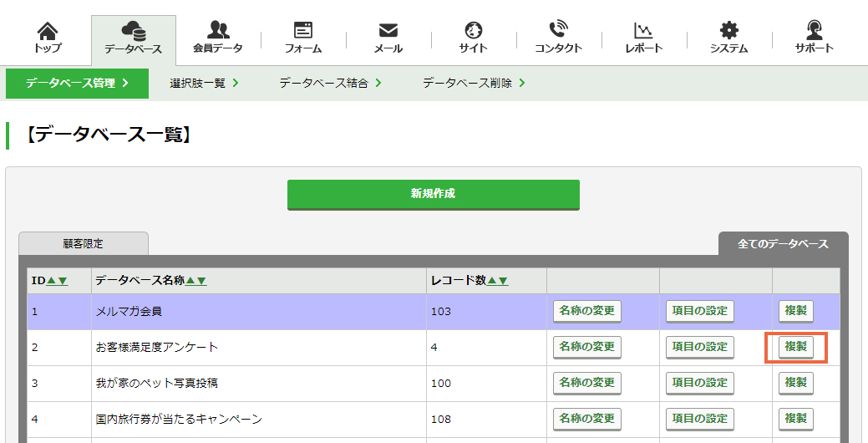Select the お客様満足度アンケート name cell
Image resolution: width=868 pixels, height=443 pixels.
pyautogui.click(x=258, y=348)
